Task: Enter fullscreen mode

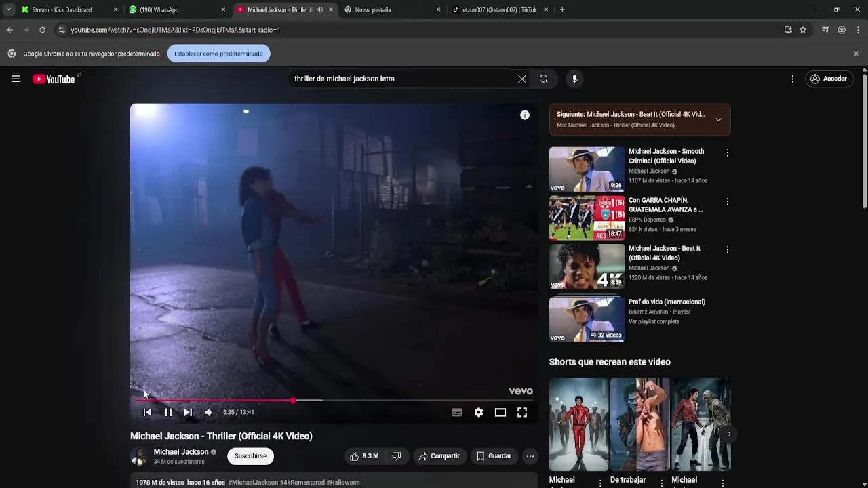Action: 522,412
